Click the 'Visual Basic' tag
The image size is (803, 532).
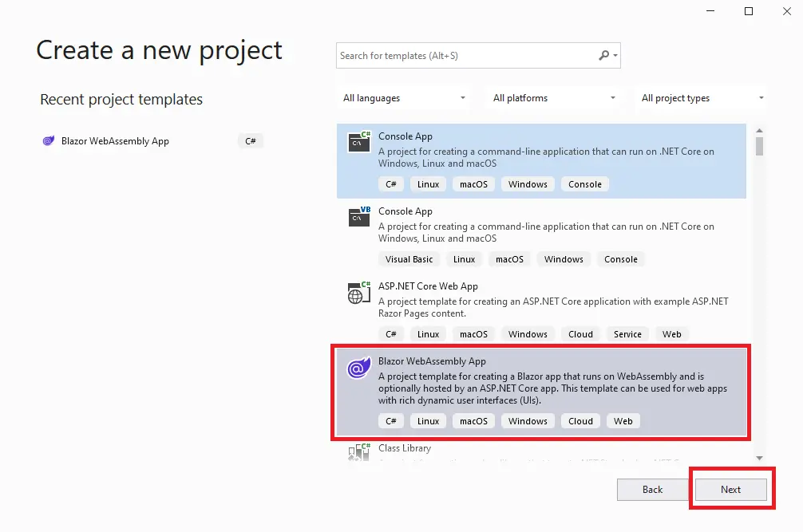pos(409,259)
